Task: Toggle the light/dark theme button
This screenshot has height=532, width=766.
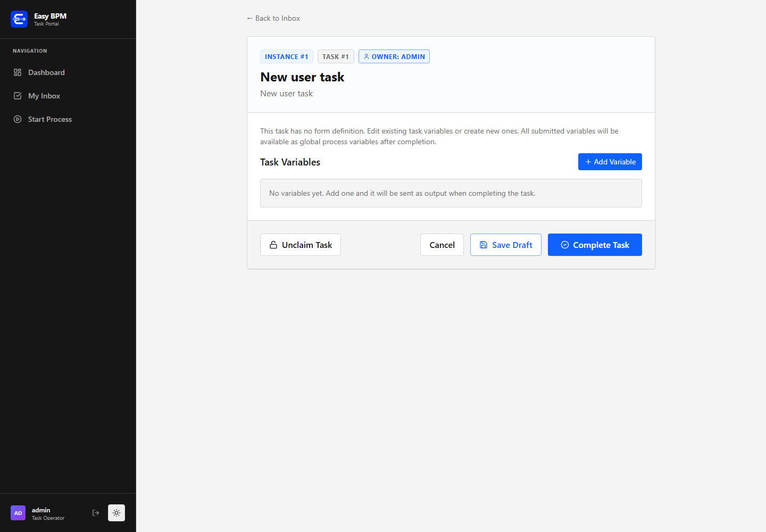Action: (x=116, y=513)
